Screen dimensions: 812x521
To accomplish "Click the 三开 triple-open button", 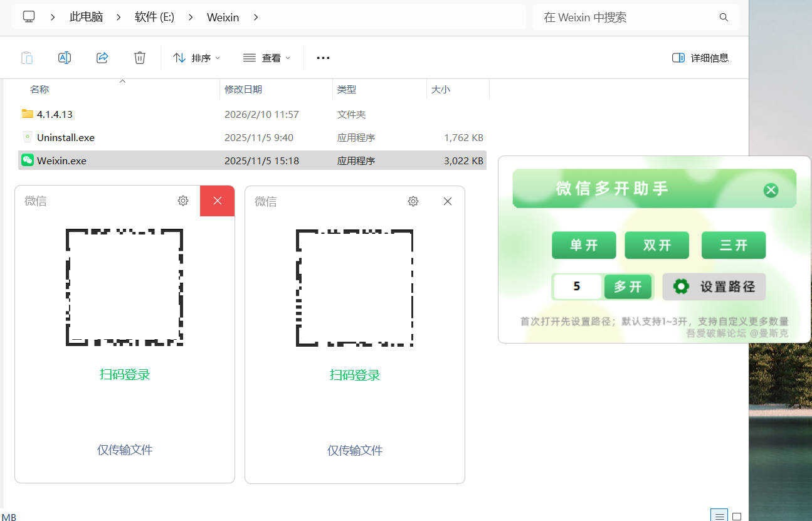I will pyautogui.click(x=734, y=245).
